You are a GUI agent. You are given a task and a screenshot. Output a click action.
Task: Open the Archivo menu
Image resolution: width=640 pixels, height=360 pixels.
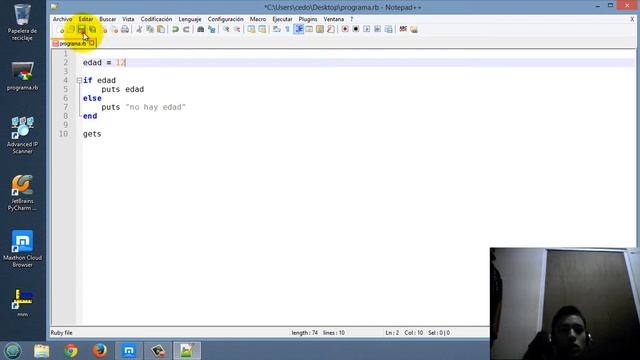tap(62, 19)
